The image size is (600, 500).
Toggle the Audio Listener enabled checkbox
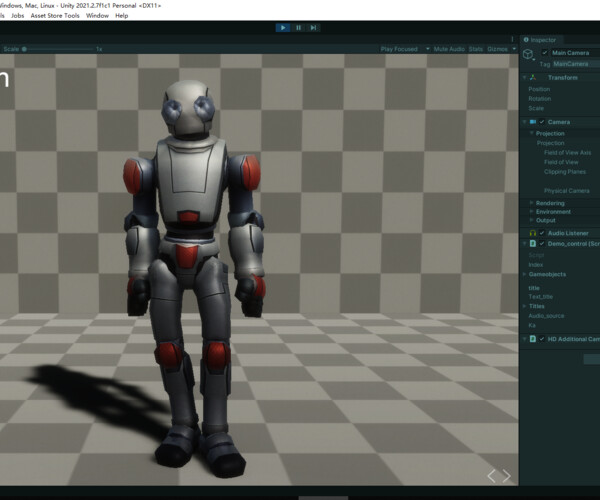click(542, 233)
